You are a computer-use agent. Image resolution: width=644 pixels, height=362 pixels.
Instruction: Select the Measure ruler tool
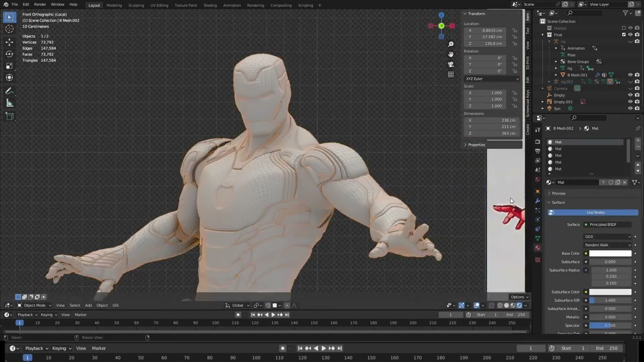[x=9, y=103]
